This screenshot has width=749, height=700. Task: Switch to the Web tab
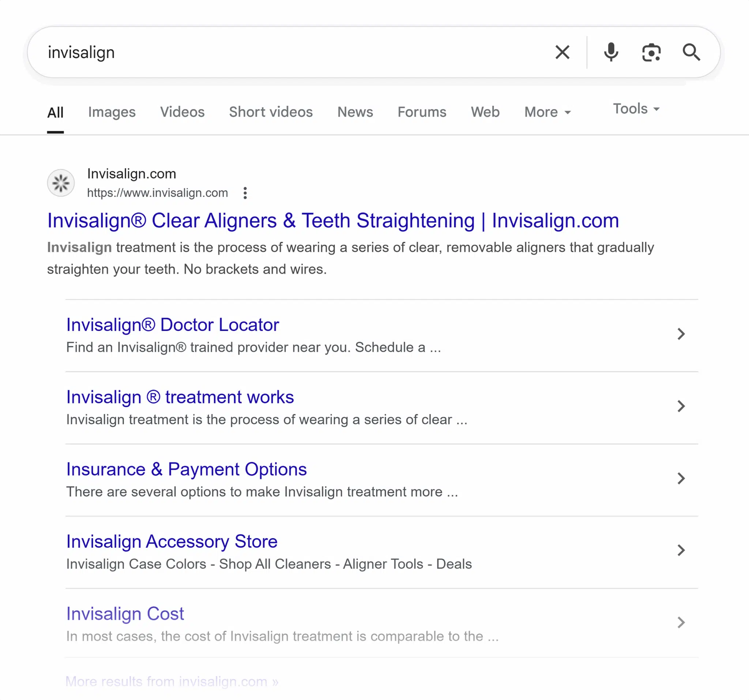(485, 112)
